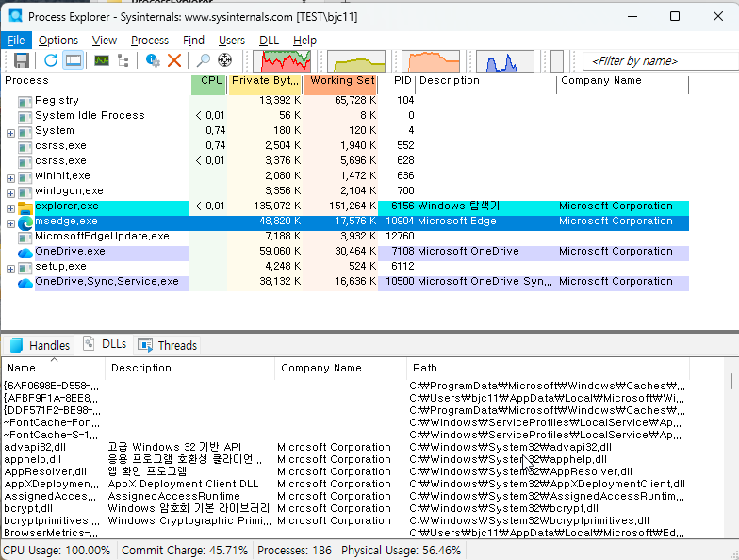Viewport: 739px width, 560px height.
Task: Open process properties gear icon
Action: click(x=153, y=60)
